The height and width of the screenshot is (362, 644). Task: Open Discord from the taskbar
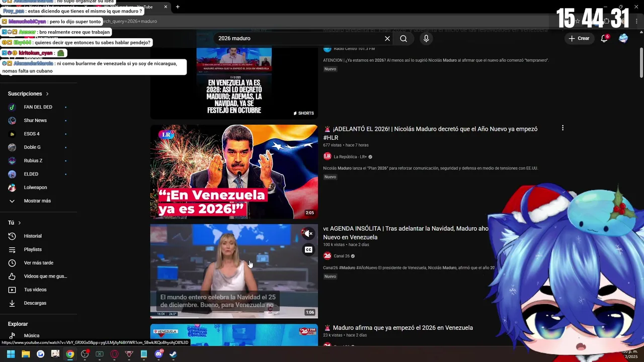pyautogui.click(x=159, y=354)
